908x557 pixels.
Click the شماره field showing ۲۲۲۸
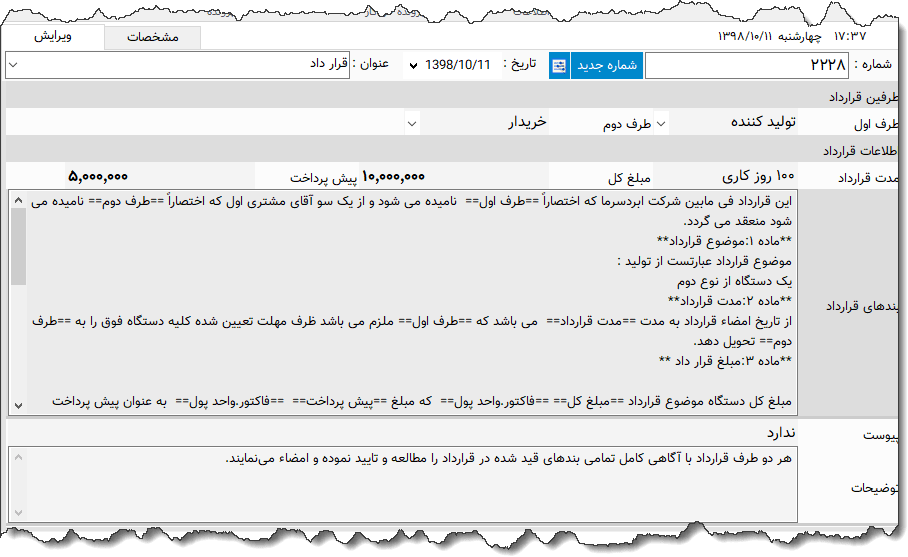coord(747,65)
